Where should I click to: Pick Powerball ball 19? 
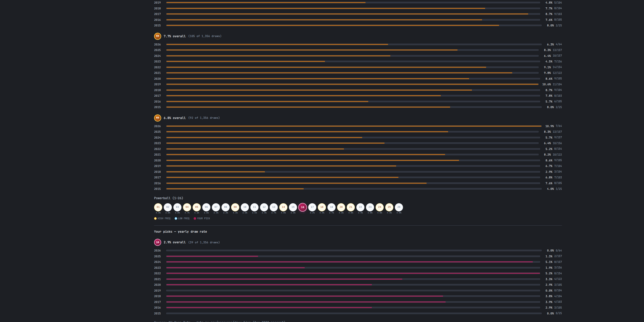(332, 207)
